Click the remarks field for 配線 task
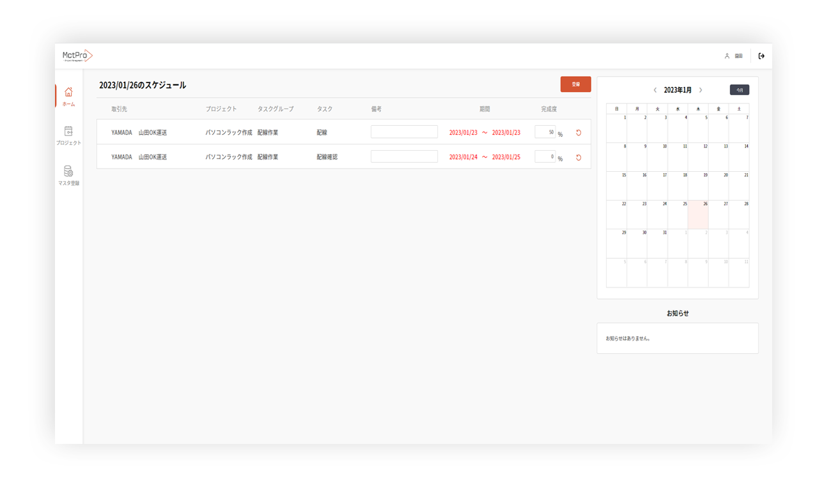 point(404,132)
